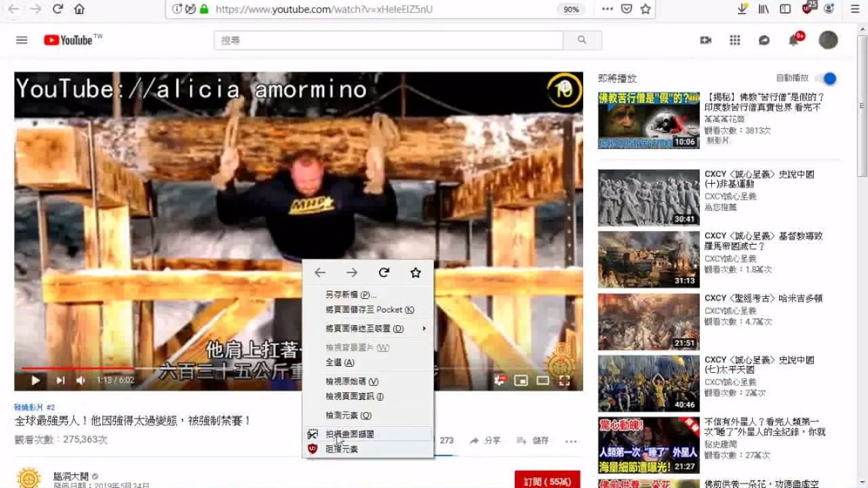868x488 pixels.
Task: Click the 儲存 save to playlist button
Action: coord(533,441)
